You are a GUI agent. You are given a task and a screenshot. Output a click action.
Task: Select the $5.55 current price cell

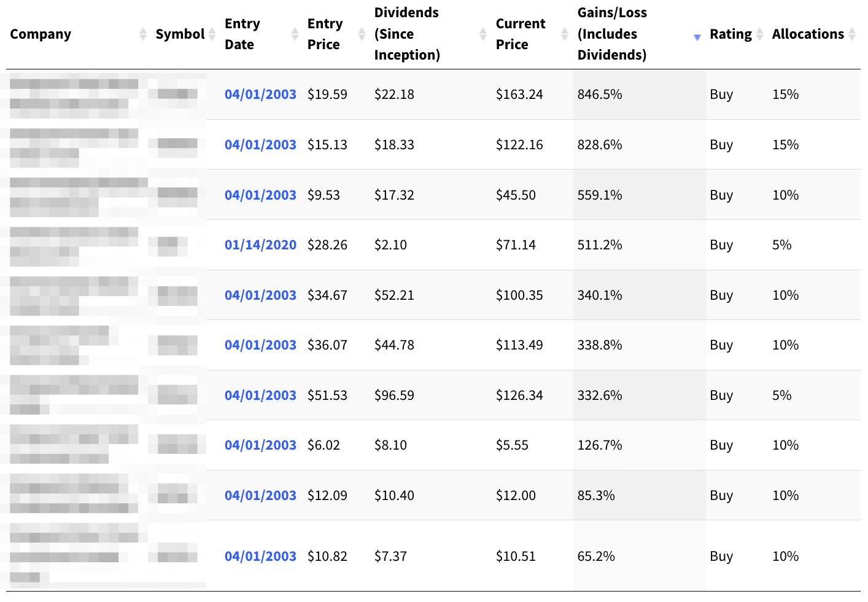tap(512, 445)
